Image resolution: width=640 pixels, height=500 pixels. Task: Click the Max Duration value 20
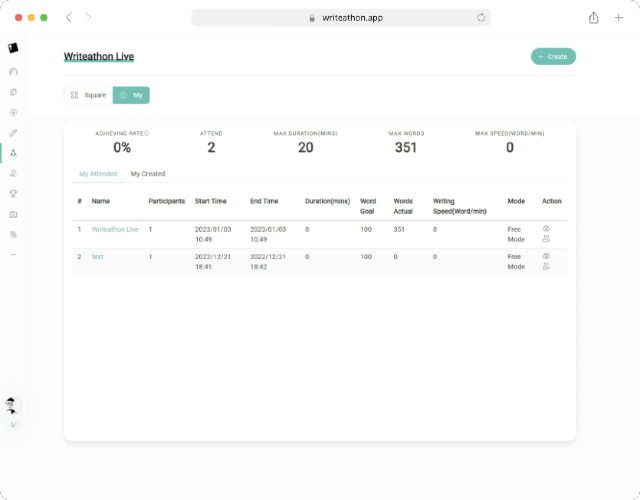(306, 147)
